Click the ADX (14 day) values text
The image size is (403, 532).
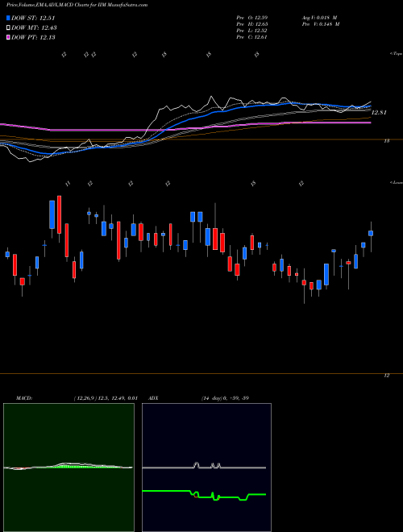(225, 398)
